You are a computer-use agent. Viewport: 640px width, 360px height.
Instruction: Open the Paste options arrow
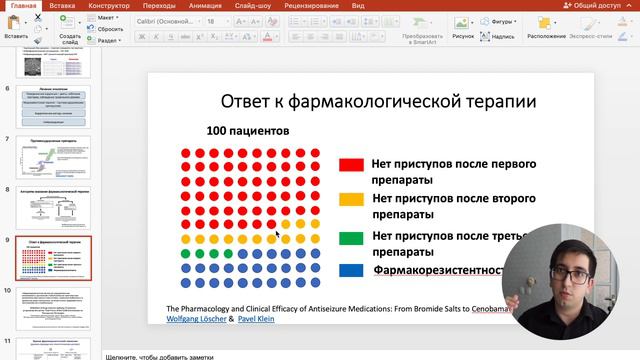25,23
